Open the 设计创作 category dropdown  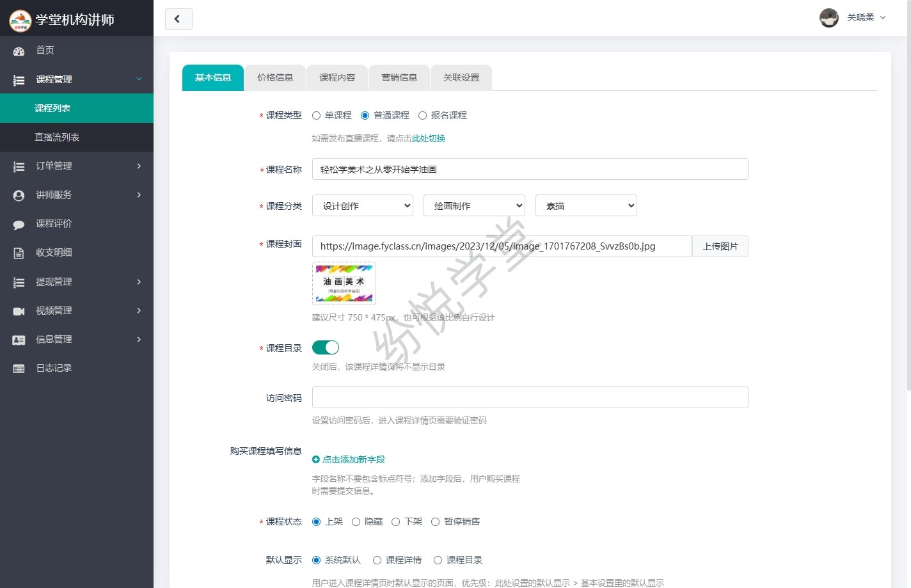[363, 205]
